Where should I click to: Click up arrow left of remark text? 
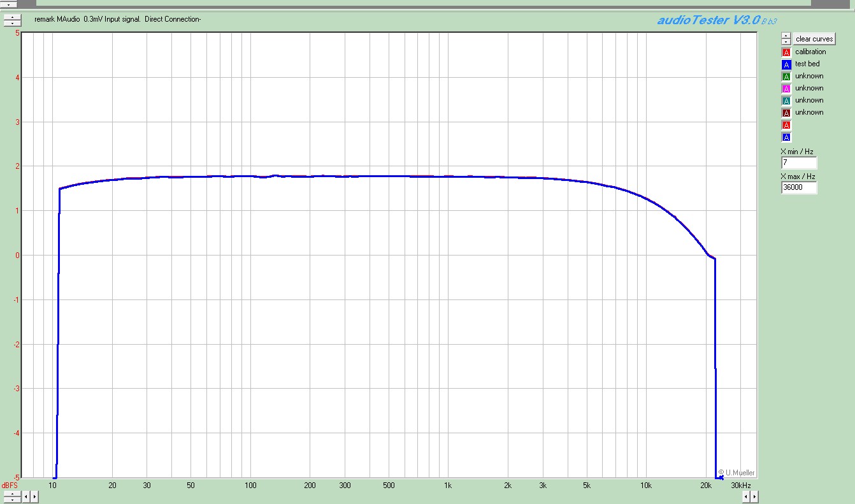[12, 17]
